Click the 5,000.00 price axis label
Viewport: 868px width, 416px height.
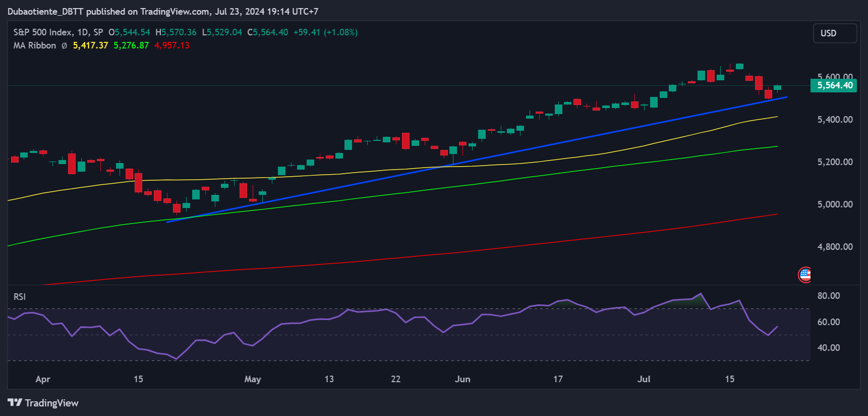tap(835, 204)
